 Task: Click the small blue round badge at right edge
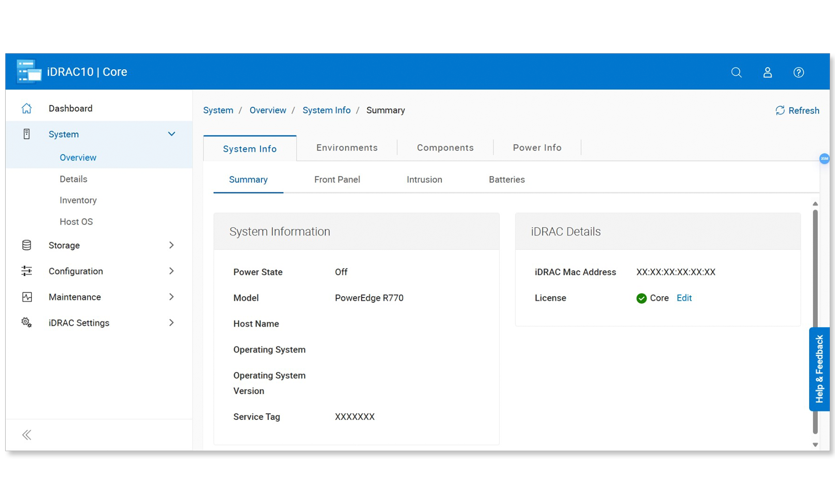(x=824, y=158)
